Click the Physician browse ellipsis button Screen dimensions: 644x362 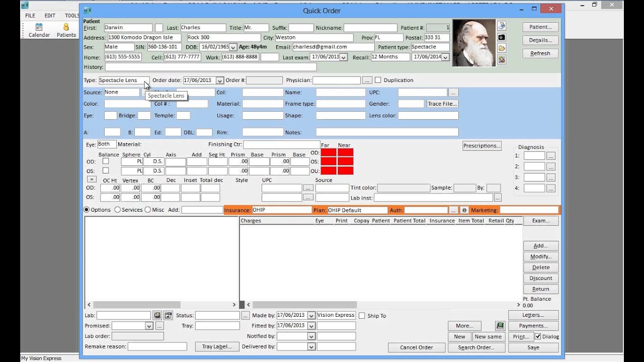point(367,80)
